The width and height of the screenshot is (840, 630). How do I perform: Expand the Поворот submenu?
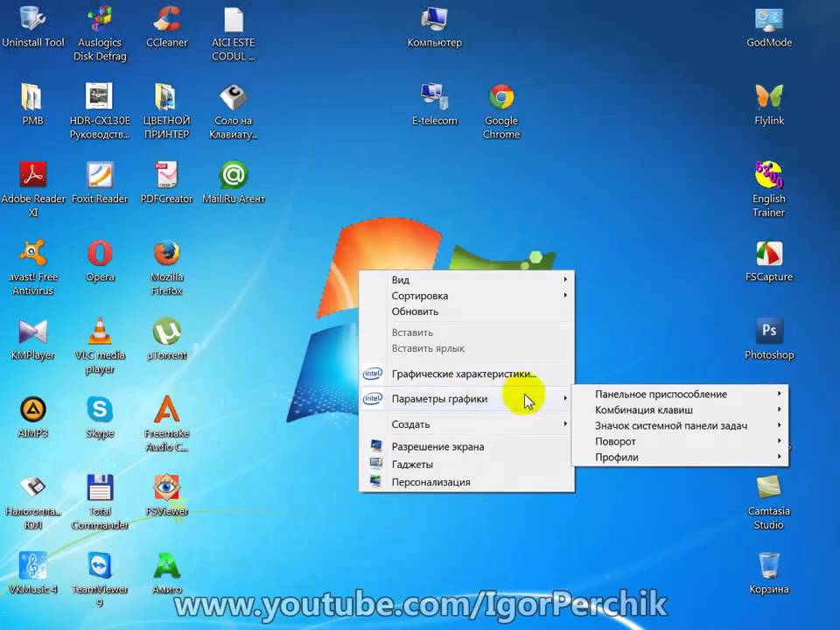point(681,441)
